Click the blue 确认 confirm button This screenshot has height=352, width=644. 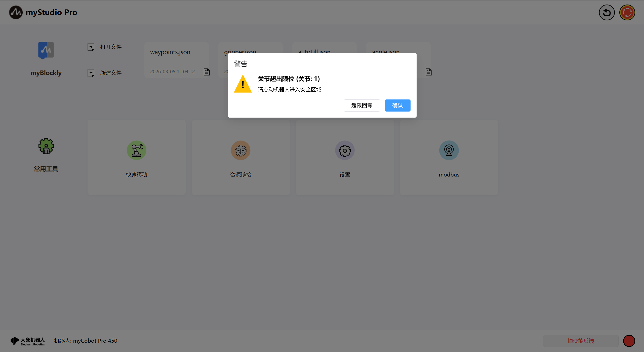(397, 105)
